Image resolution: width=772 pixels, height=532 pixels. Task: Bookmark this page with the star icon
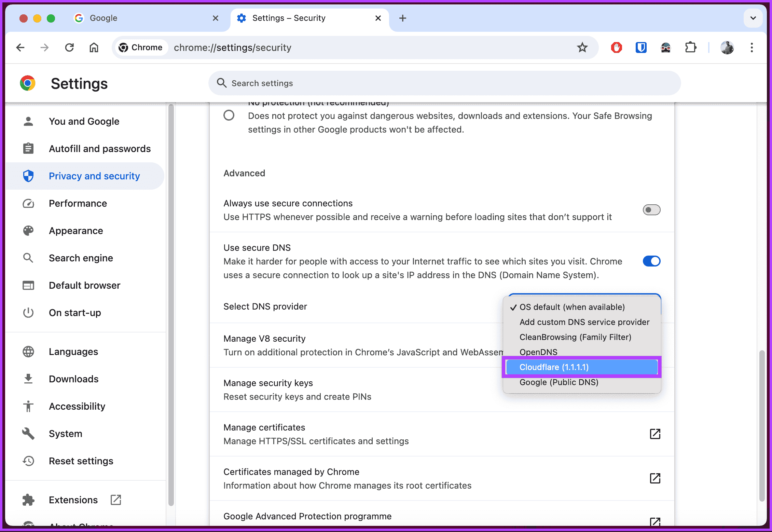(x=582, y=47)
